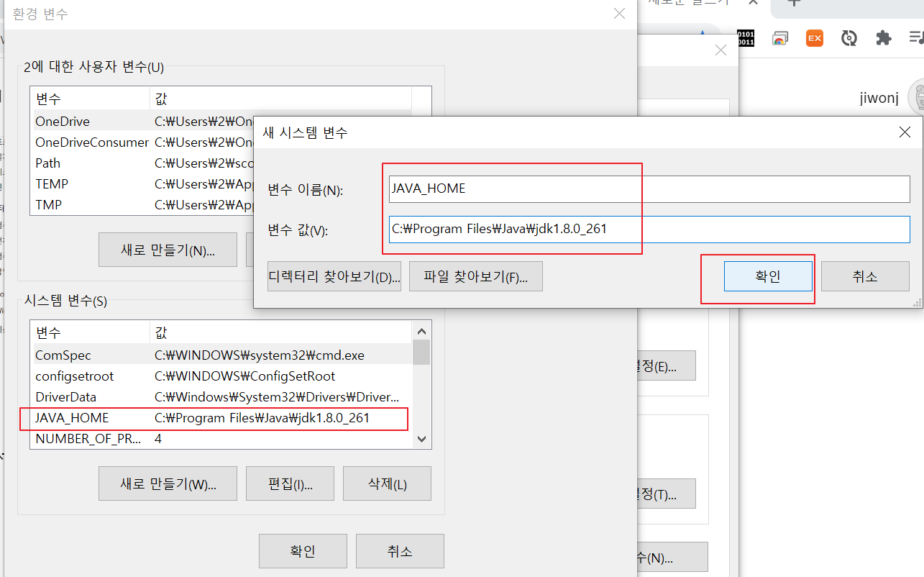Image resolution: width=924 pixels, height=577 pixels.
Task: Close the 새 시스템 변수 dialog with X
Action: point(905,132)
